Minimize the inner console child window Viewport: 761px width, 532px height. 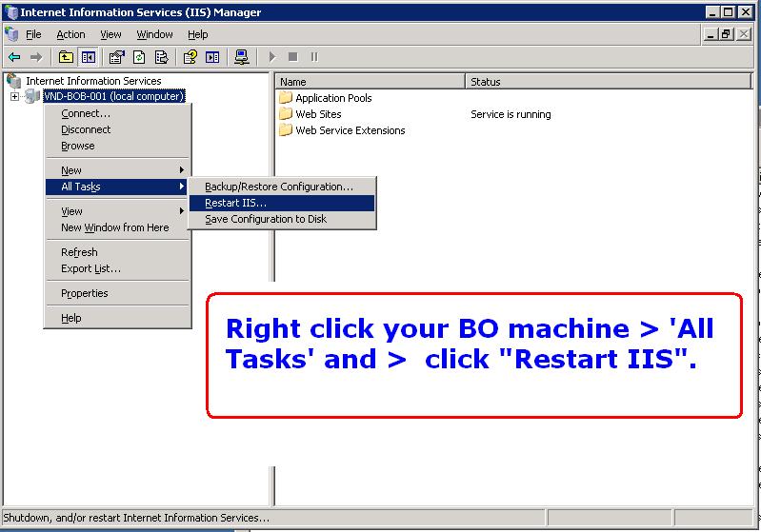click(x=710, y=34)
